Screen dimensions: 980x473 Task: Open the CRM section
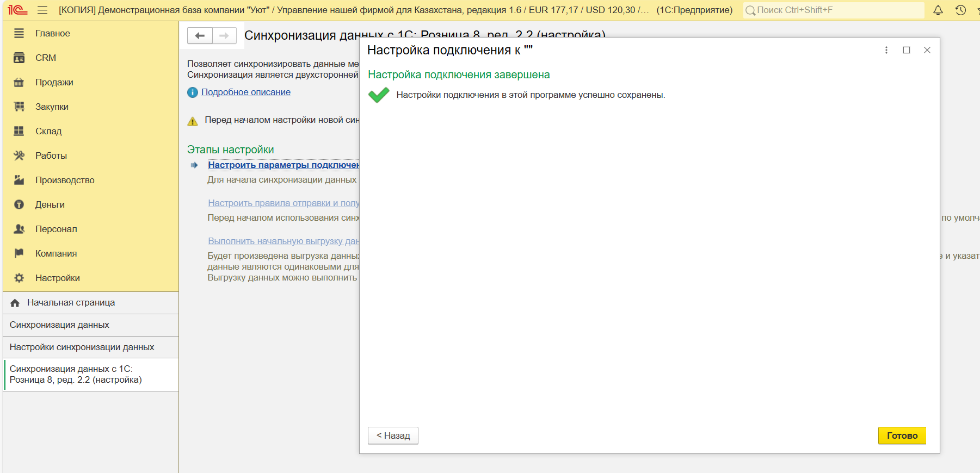[x=46, y=58]
